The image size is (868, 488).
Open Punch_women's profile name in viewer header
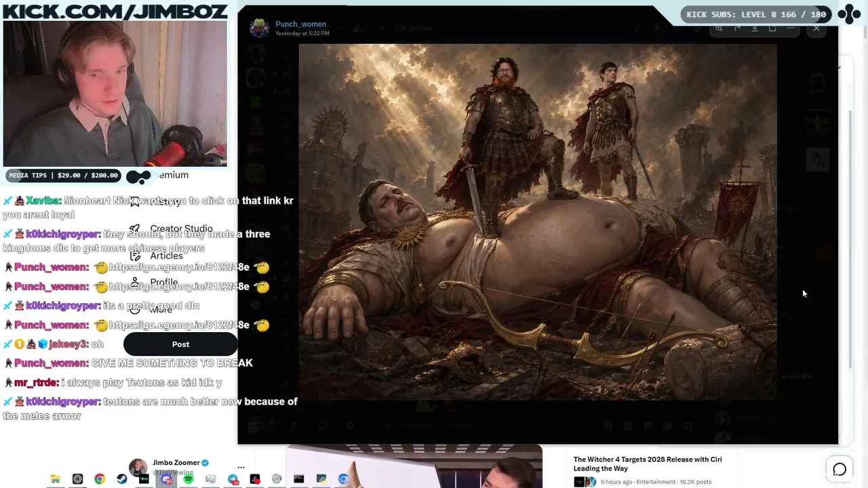point(300,24)
